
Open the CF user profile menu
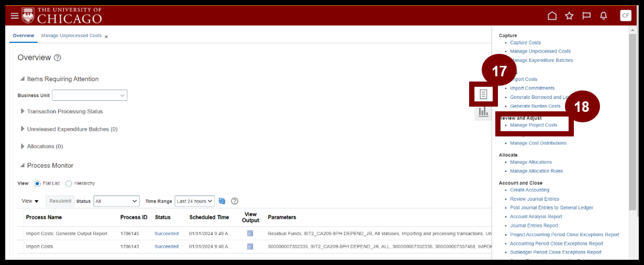(625, 16)
